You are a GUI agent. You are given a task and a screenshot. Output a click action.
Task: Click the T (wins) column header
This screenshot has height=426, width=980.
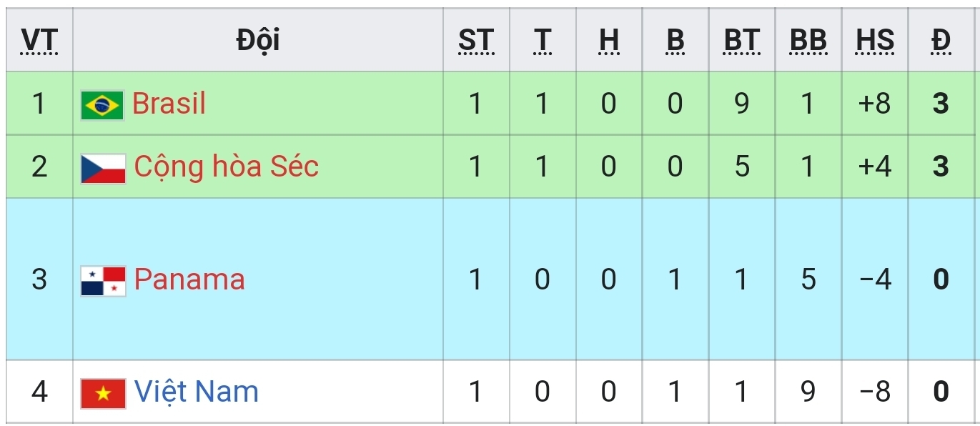pos(542,41)
